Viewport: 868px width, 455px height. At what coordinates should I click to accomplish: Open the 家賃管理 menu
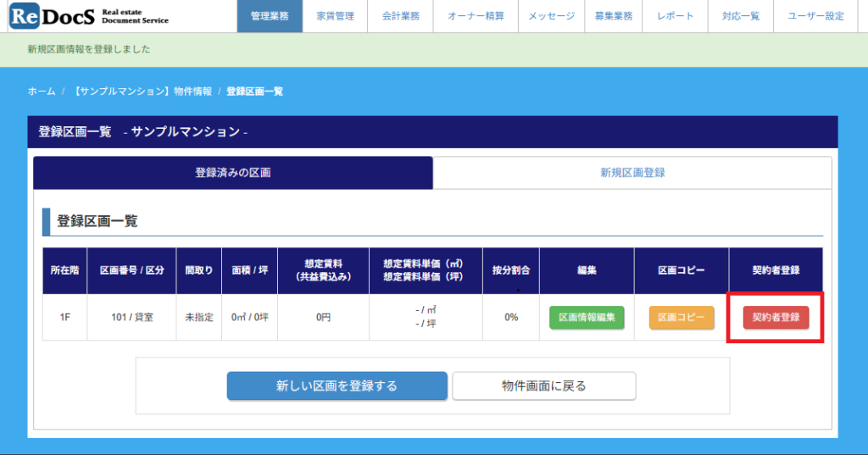(x=336, y=16)
